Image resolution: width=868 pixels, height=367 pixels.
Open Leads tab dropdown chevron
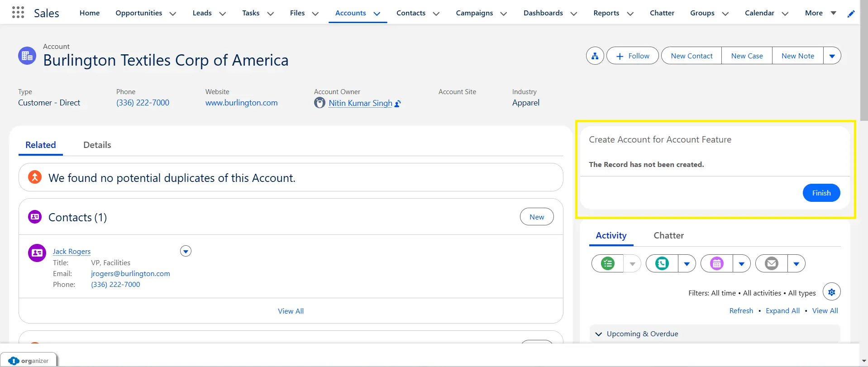pos(222,14)
